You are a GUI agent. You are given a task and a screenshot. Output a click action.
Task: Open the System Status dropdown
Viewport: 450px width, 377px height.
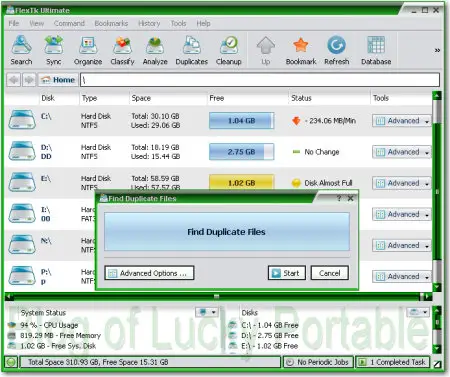coord(207,312)
